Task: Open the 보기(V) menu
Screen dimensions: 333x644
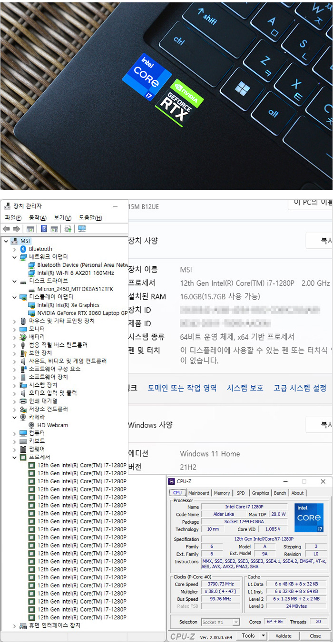Action: point(62,218)
